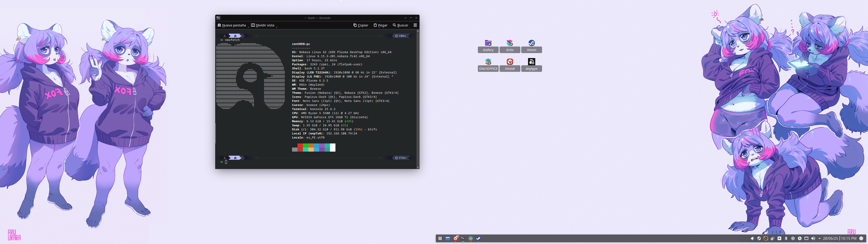This screenshot has height=244, width=868.
Task: Switch to Steam in the taskbar
Action: coord(478,238)
